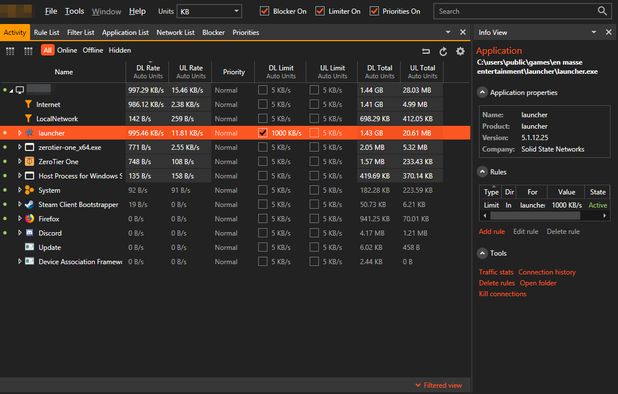This screenshot has width=618, height=394.
Task: Click the second column layout grid icon
Action: (28, 51)
